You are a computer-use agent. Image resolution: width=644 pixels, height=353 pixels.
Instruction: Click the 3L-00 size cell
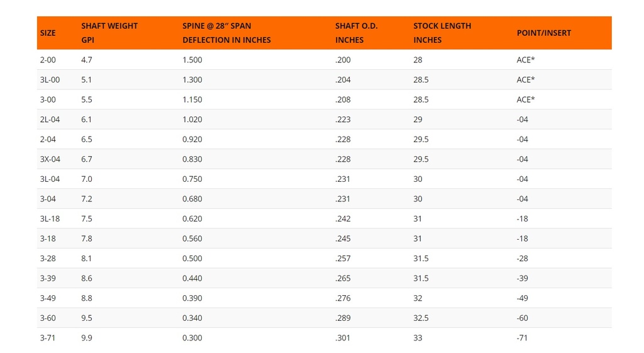(50, 80)
